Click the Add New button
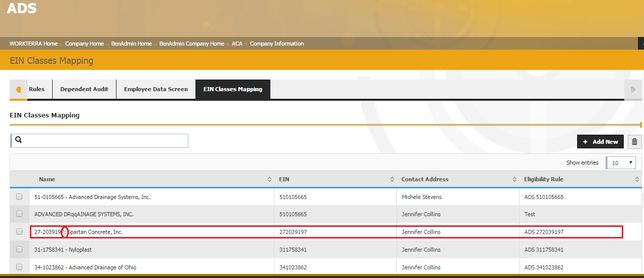This screenshot has width=644, height=278. (600, 142)
